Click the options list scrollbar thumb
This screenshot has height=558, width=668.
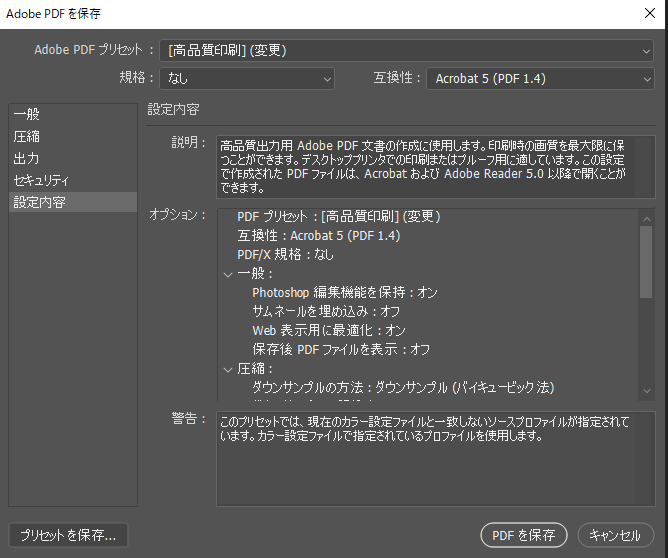(647, 260)
